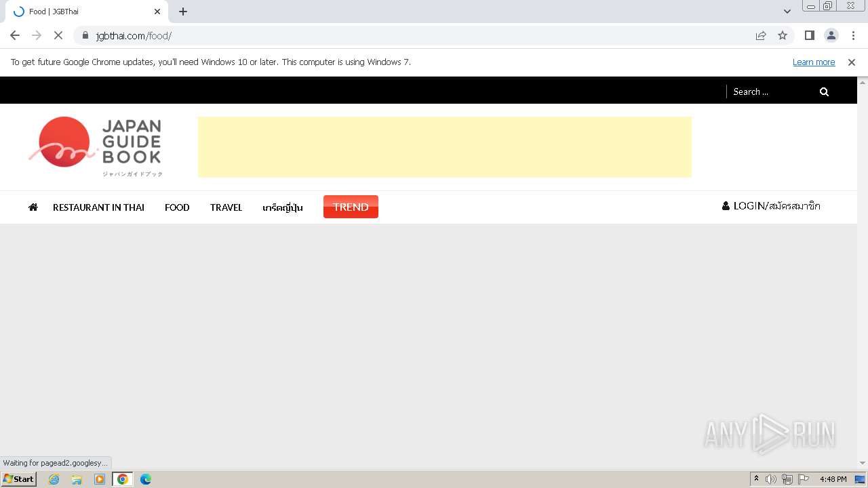Click the Search ... text field

click(x=770, y=91)
